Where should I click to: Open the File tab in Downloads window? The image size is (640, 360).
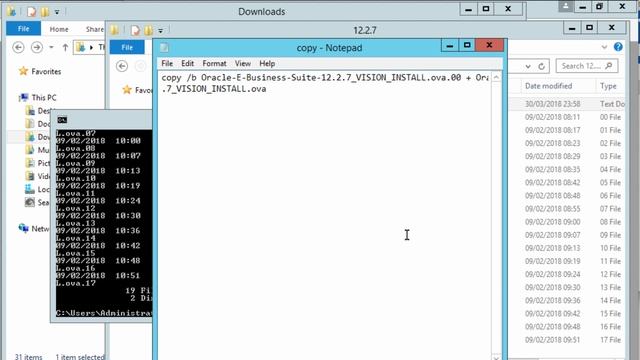tap(23, 29)
